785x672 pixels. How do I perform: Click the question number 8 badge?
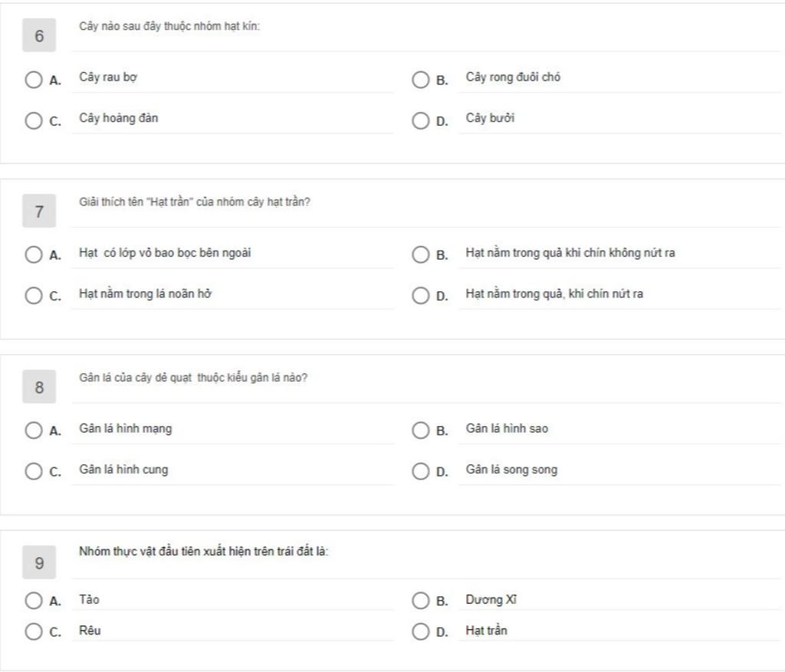(39, 388)
